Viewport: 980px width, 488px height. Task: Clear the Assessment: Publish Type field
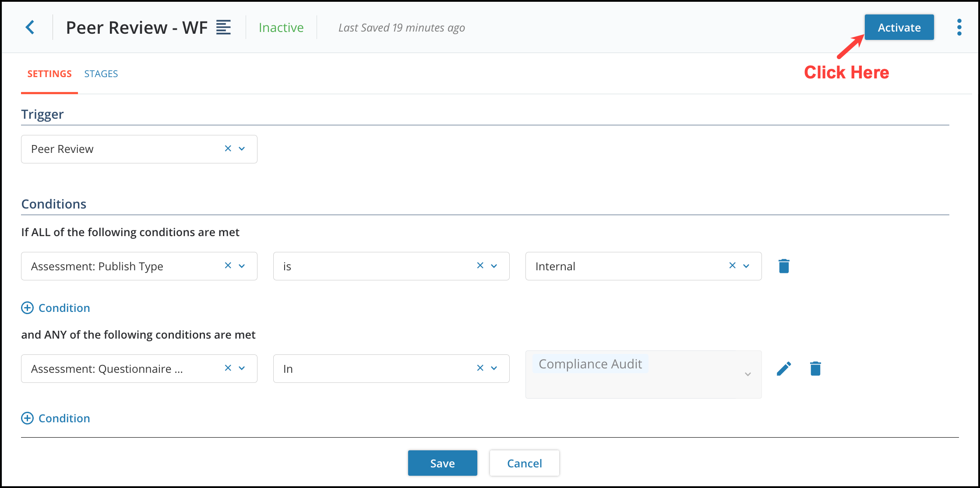(228, 265)
